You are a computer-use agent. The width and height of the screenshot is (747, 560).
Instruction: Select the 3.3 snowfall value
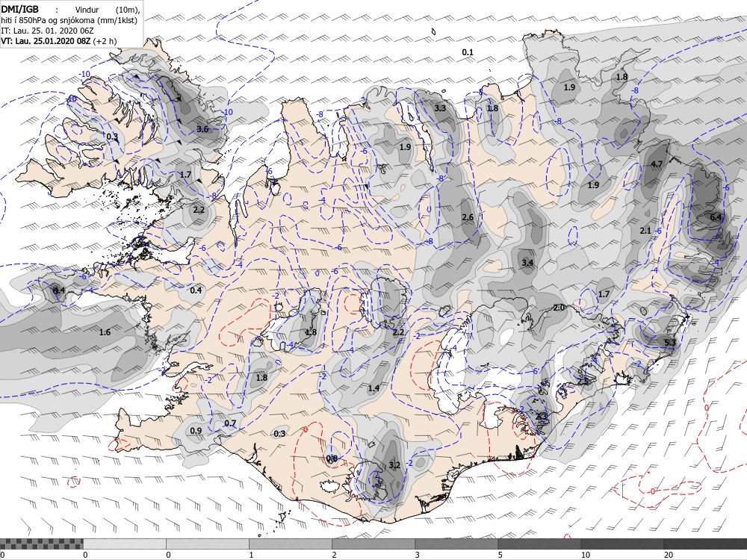440,108
